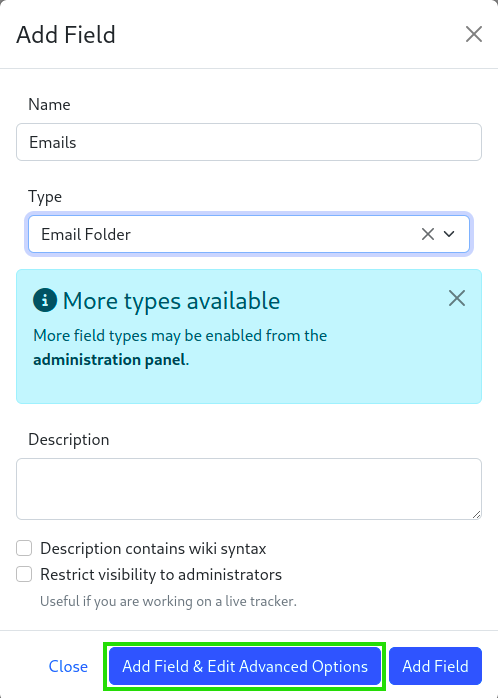Dismiss the More types available alert

coord(457,298)
